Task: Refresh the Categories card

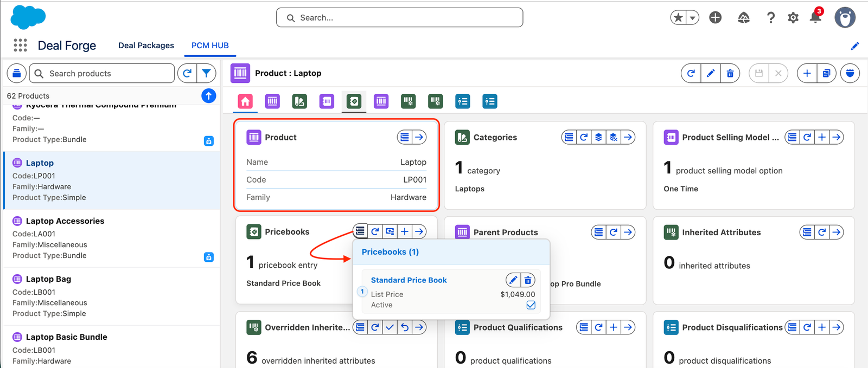Action: point(584,137)
